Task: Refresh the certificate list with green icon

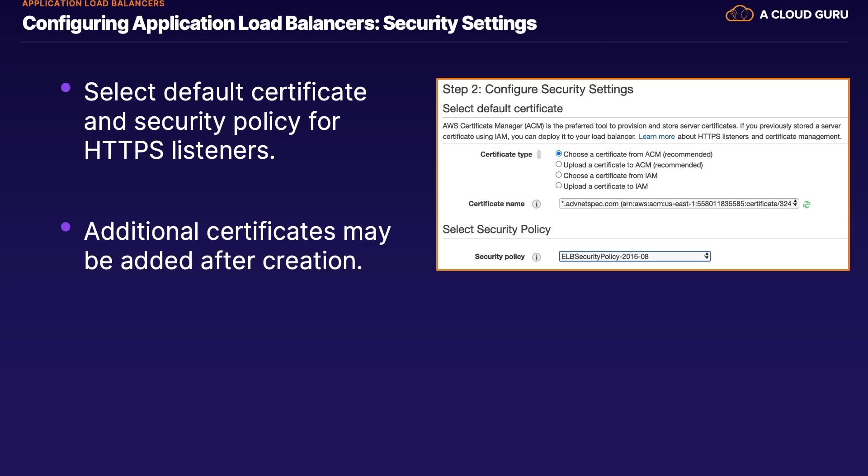Action: (807, 205)
